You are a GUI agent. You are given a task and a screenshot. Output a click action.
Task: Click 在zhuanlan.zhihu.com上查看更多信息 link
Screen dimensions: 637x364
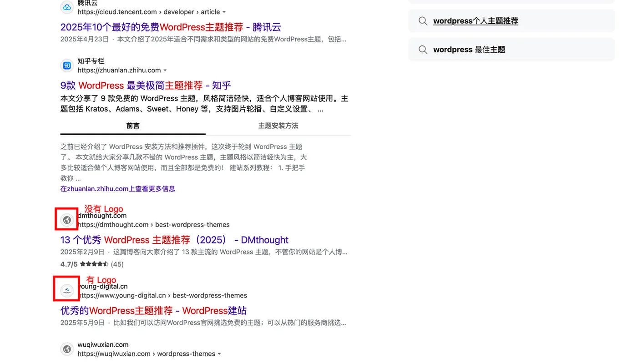[x=117, y=188]
